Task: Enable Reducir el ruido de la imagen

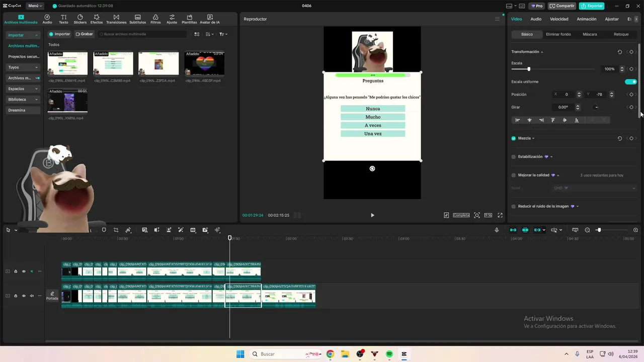Action: 514,206
